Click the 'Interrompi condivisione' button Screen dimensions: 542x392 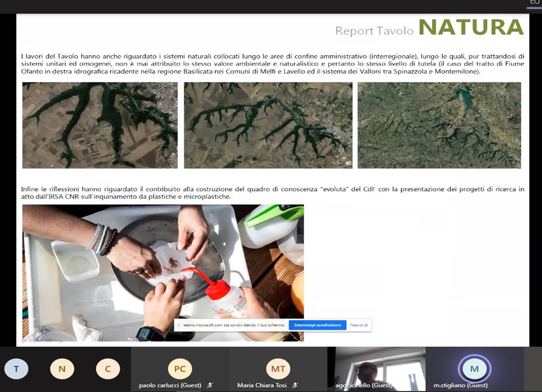[317, 325]
